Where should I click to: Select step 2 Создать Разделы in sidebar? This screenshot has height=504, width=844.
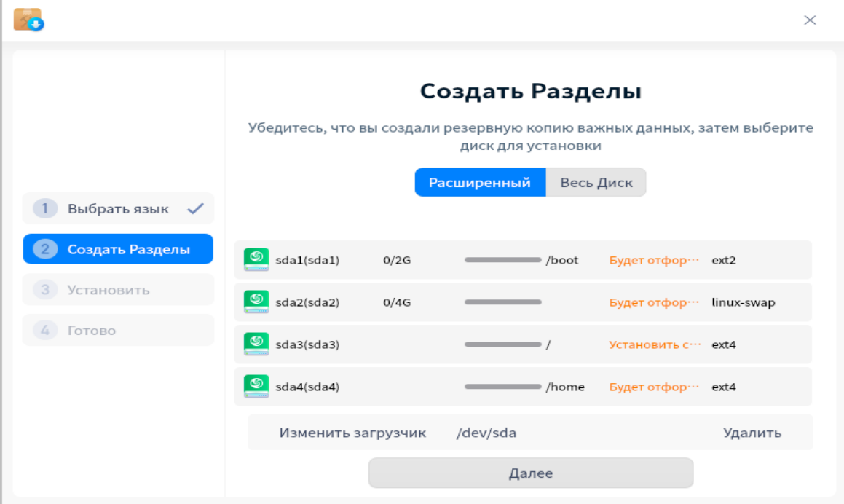(x=118, y=250)
